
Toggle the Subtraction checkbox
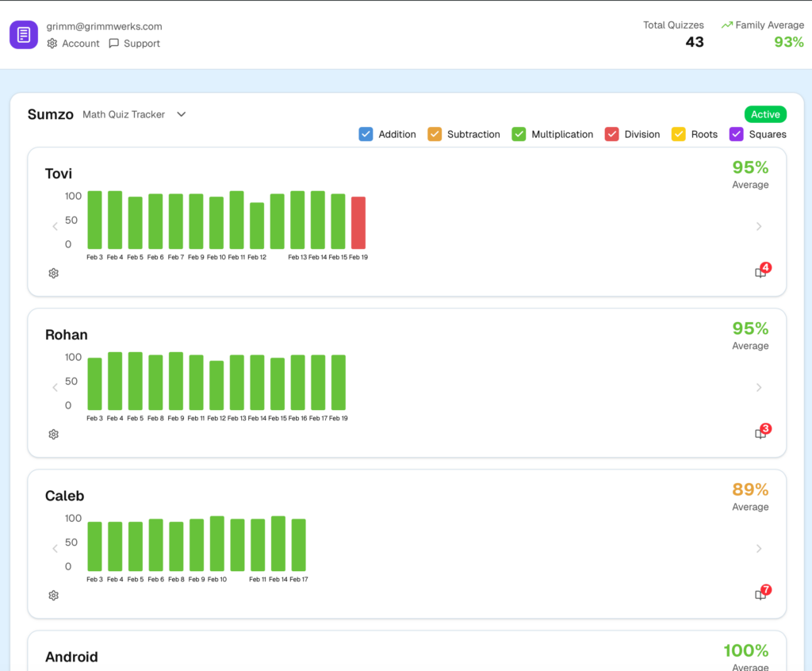(x=434, y=134)
